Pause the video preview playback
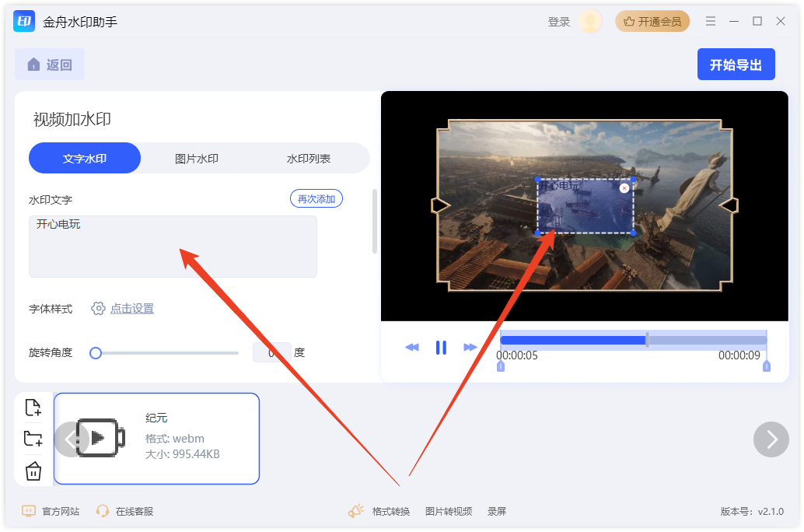The image size is (804, 532). click(441, 347)
